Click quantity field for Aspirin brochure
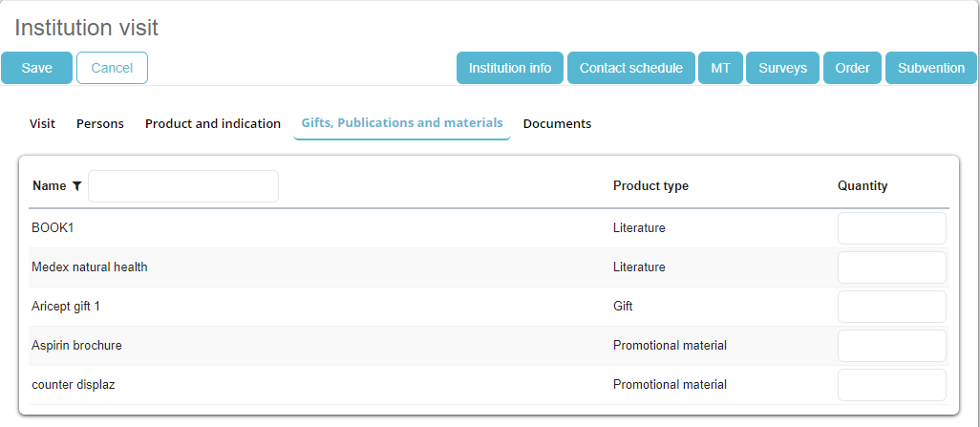This screenshot has height=427, width=980. pyautogui.click(x=891, y=346)
